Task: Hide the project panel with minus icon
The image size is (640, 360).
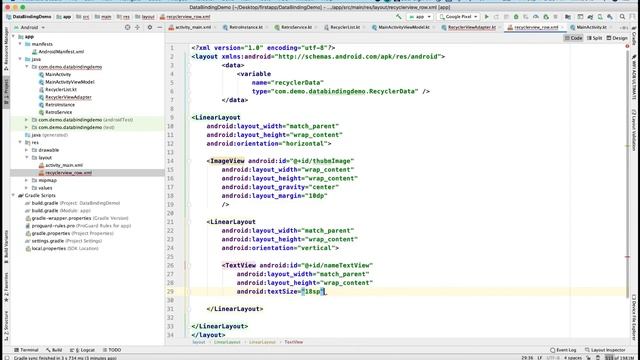Action: 160,27
